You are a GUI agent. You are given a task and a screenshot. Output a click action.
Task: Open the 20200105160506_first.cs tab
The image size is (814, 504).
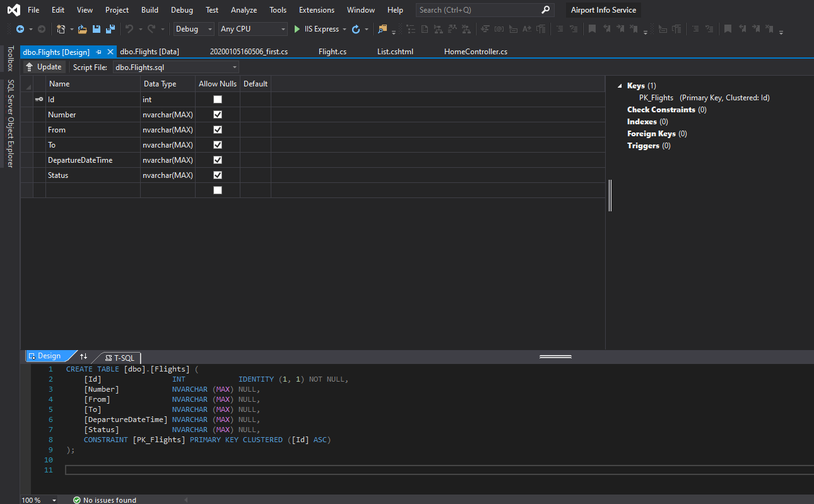click(249, 52)
